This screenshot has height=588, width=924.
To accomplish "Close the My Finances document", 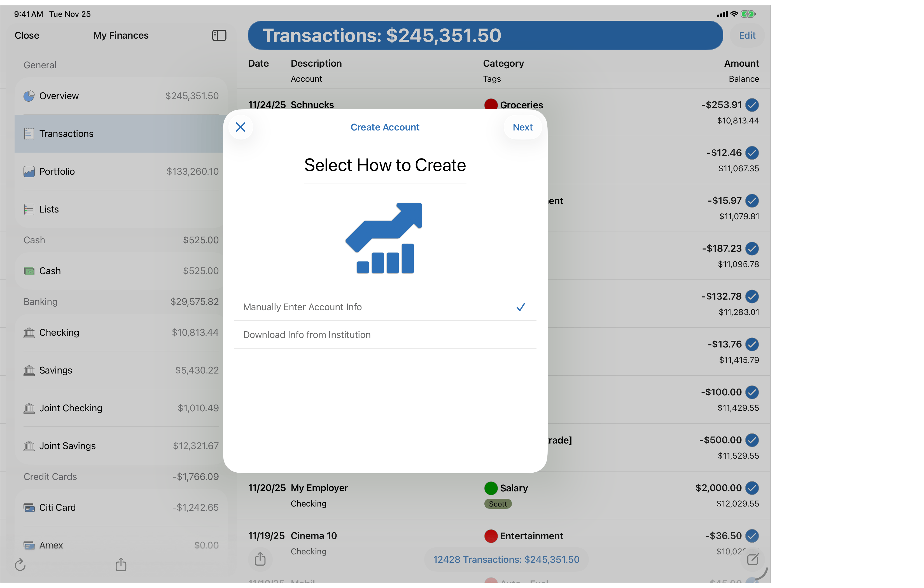I will click(x=27, y=35).
